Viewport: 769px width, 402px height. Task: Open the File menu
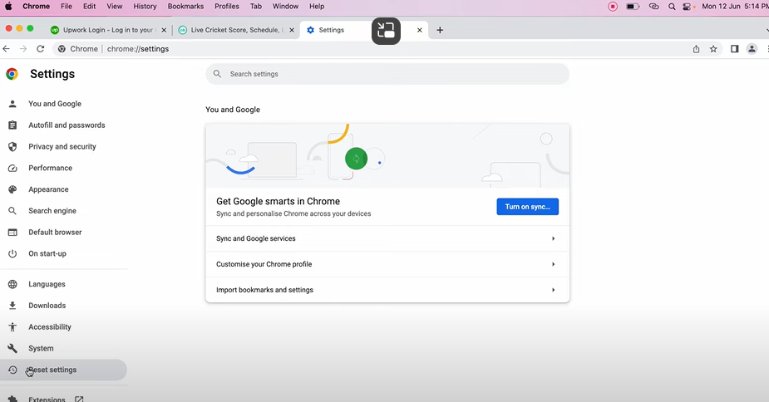[66, 6]
